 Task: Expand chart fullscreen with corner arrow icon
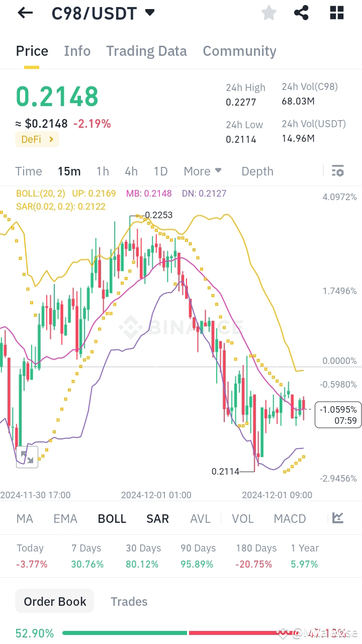tap(27, 457)
